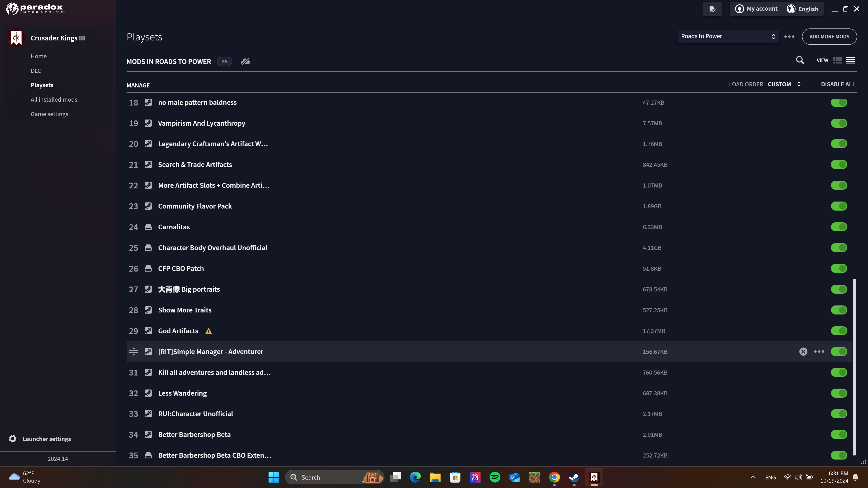This screenshot has width=868, height=488.
Task: Select Playsets in the sidebar
Action: [42, 85]
